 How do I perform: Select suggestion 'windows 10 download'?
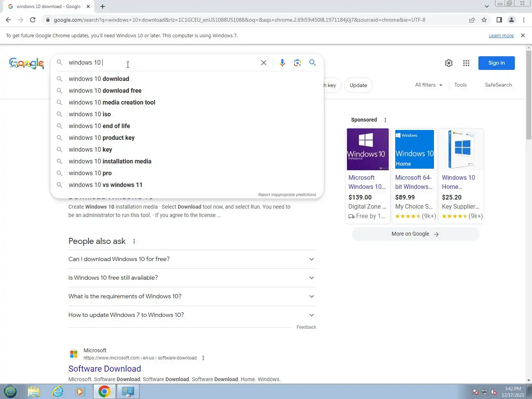[x=187, y=79]
